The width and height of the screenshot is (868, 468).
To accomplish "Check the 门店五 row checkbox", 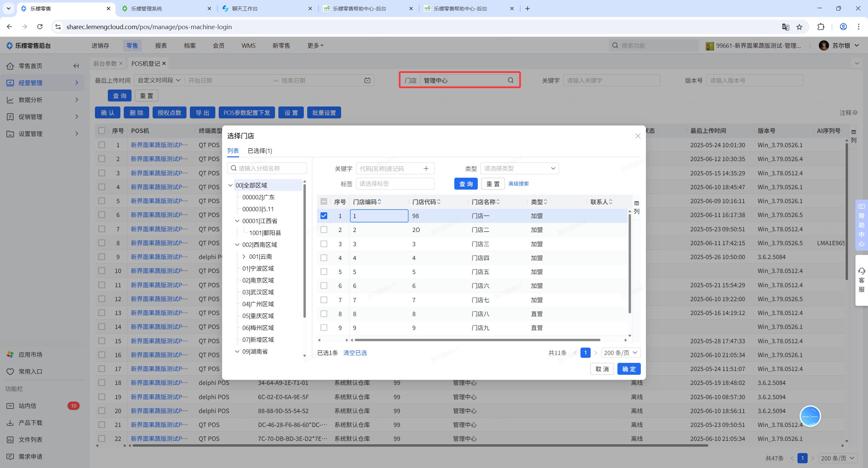I will click(324, 272).
